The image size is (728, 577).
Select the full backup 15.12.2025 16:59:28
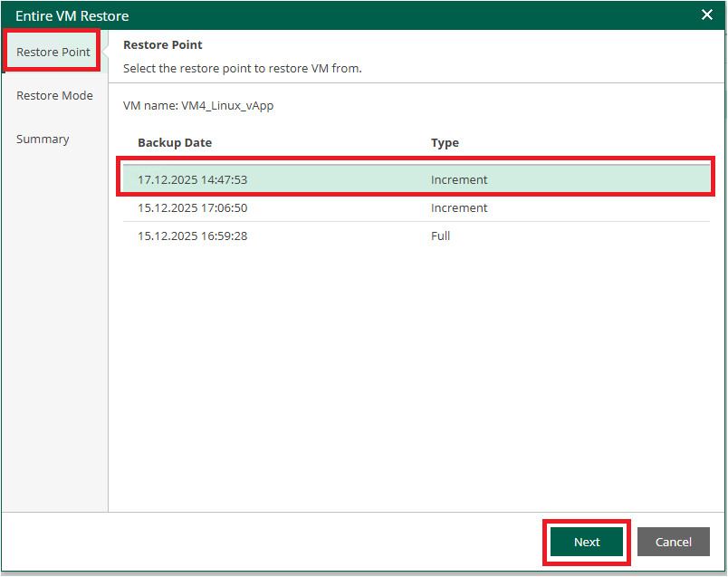[x=417, y=236]
